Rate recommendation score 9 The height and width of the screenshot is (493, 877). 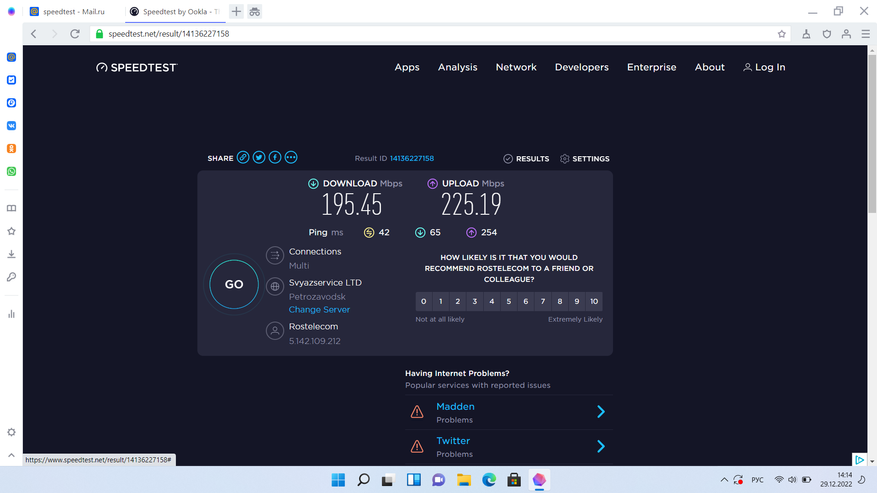pyautogui.click(x=577, y=302)
